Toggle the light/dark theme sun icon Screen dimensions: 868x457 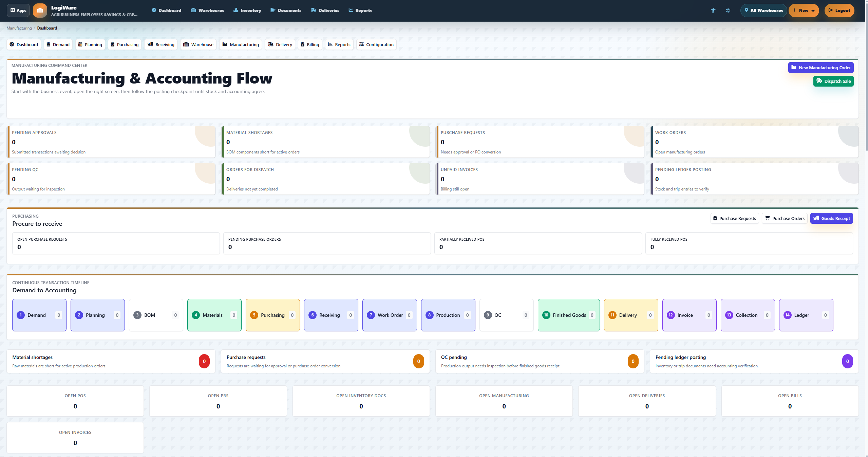click(x=728, y=11)
